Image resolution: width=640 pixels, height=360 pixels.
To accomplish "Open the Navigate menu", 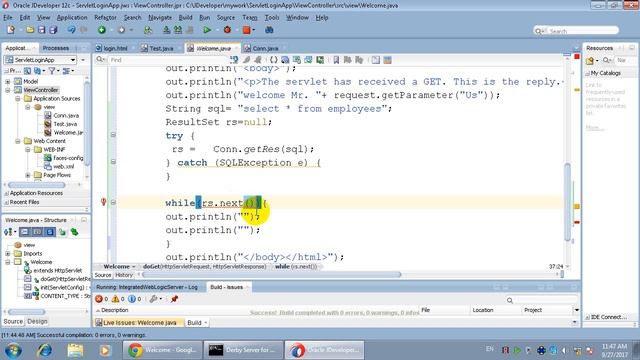I will (160, 18).
